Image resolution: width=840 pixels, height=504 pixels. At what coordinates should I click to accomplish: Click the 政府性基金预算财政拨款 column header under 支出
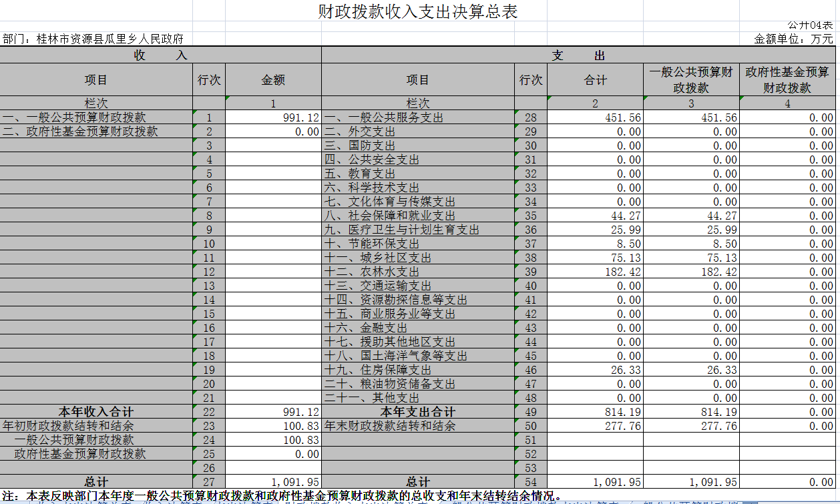[x=787, y=80]
